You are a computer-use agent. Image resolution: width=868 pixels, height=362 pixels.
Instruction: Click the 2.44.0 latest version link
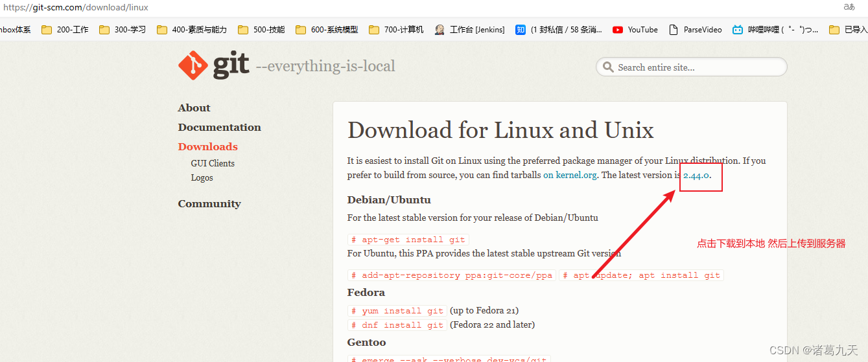coord(697,175)
